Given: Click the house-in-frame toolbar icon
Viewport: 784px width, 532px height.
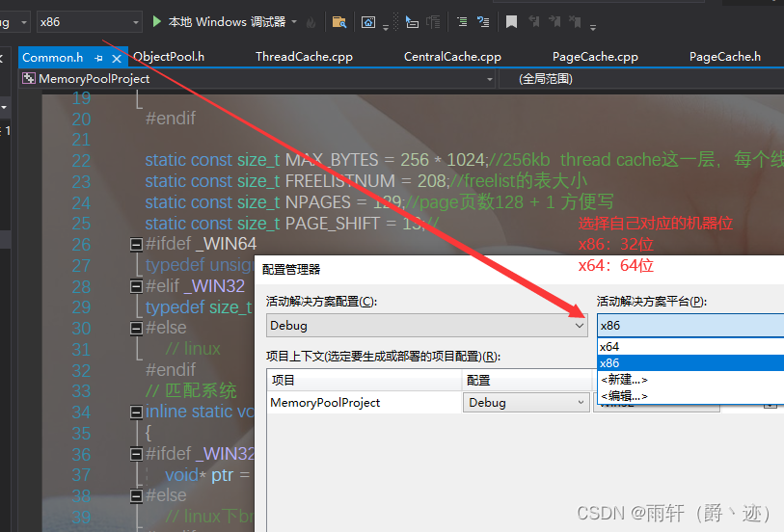Looking at the screenshot, I should point(368,22).
